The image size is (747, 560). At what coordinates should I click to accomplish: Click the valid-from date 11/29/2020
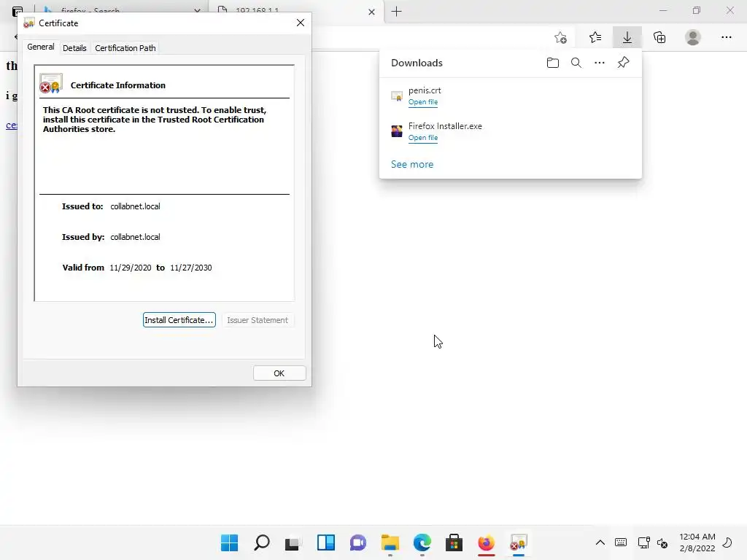(x=131, y=268)
